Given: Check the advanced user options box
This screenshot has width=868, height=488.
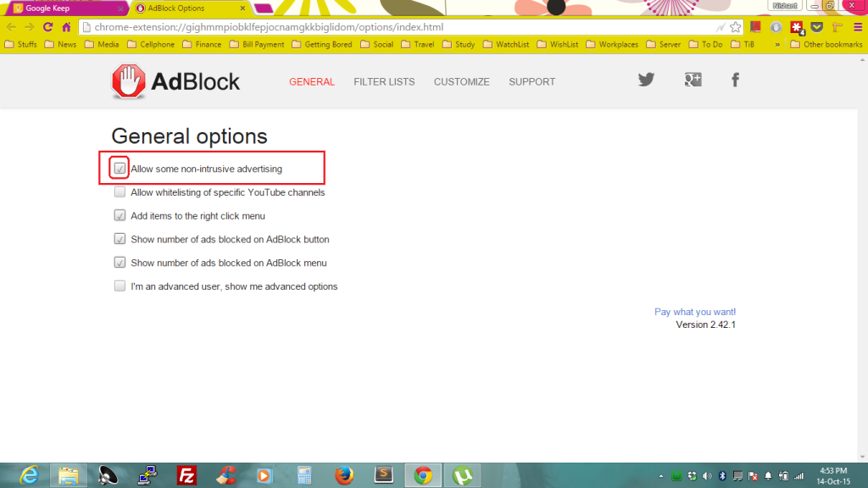Looking at the screenshot, I should click(120, 286).
